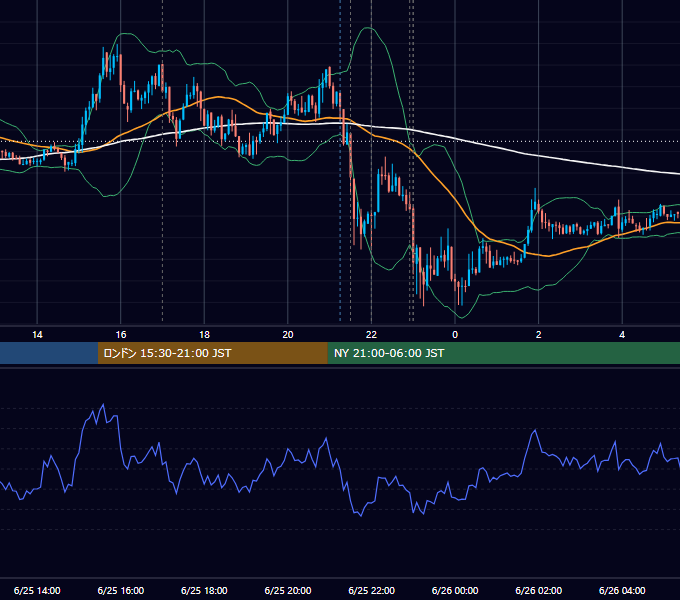Click the 6/25 16:00 date label
Viewport: 680px width, 600px height.
pos(121,590)
